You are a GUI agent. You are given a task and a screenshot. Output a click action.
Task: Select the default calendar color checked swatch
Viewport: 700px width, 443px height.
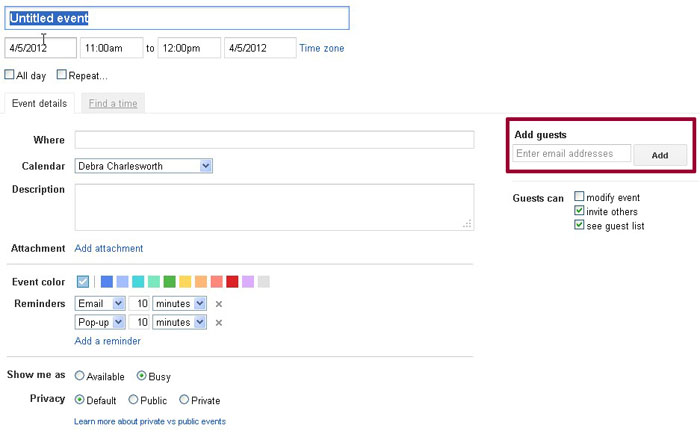(83, 282)
